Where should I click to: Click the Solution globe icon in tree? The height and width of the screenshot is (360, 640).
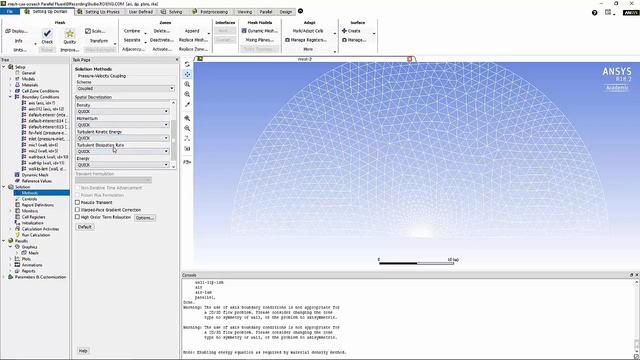(x=11, y=187)
